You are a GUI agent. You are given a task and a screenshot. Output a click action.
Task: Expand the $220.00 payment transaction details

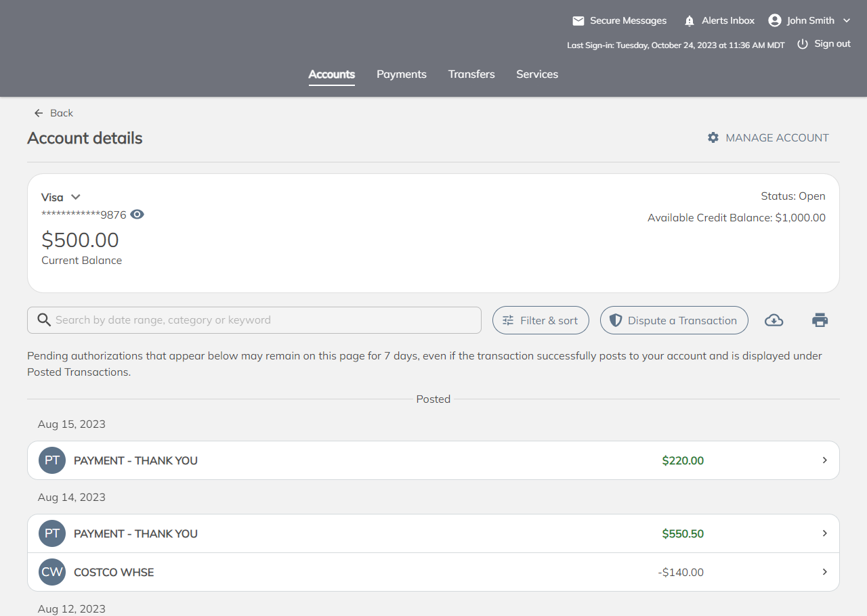824,460
